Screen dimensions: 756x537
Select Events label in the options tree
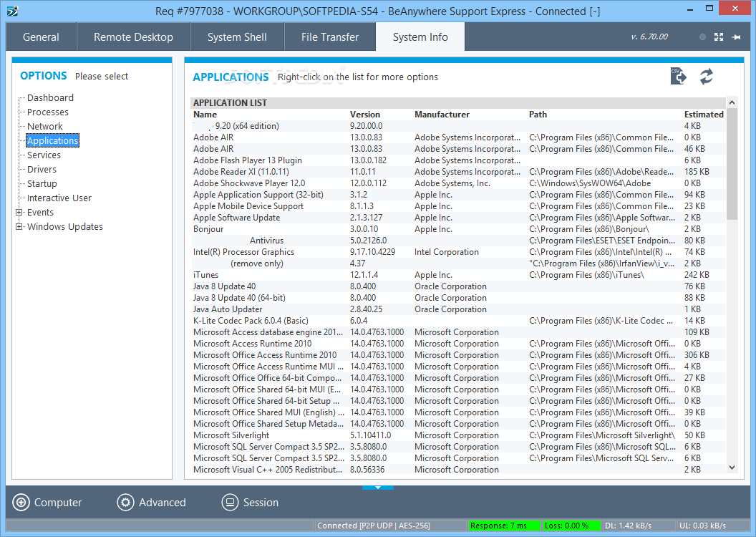(40, 213)
